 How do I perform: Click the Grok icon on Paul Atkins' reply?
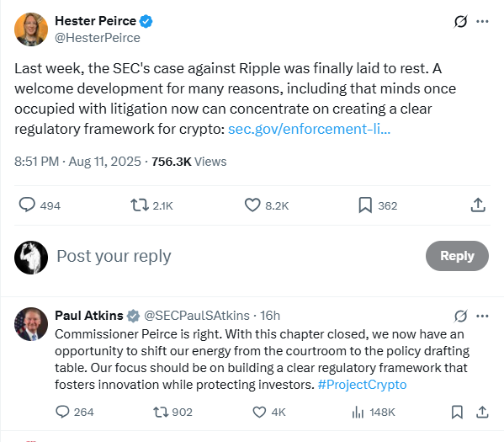tap(460, 316)
